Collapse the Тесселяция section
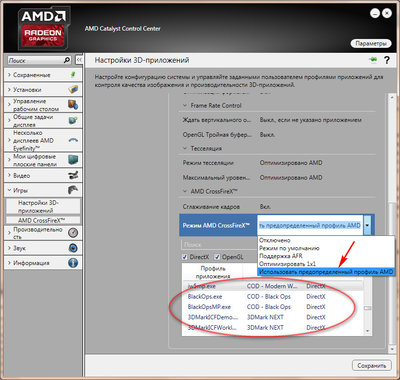This screenshot has width=400, height=380. pos(185,148)
